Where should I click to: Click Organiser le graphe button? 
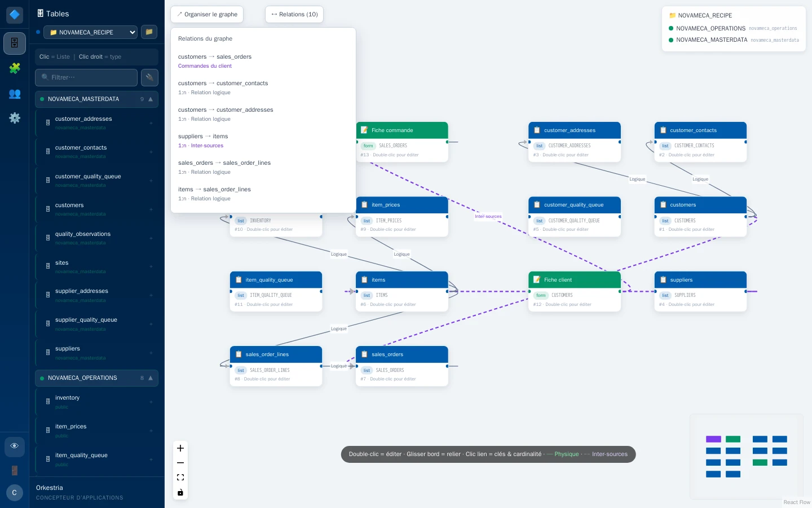[x=207, y=15]
